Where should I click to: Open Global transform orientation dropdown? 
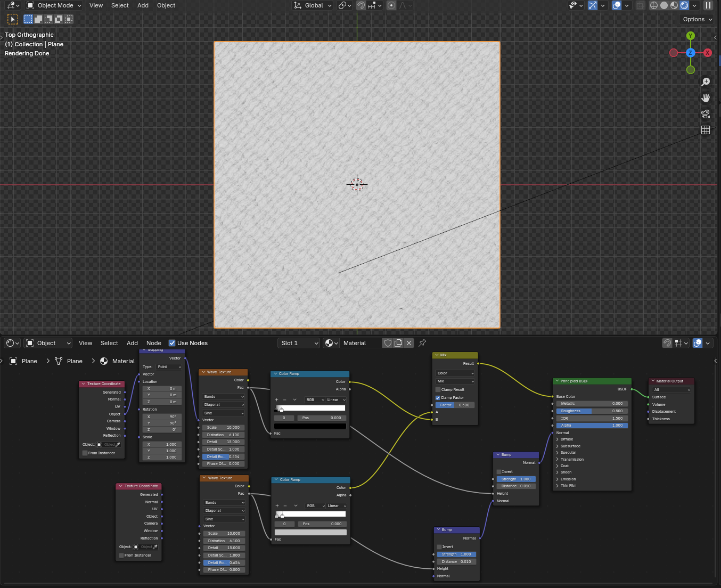pos(313,5)
